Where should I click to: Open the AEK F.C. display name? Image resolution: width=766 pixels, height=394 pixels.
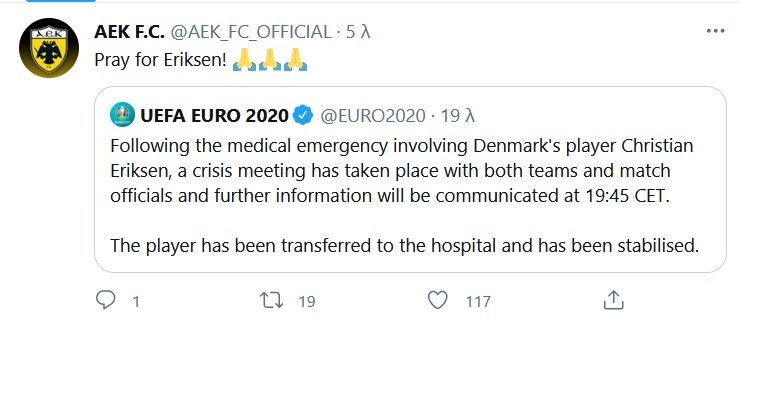[129, 32]
